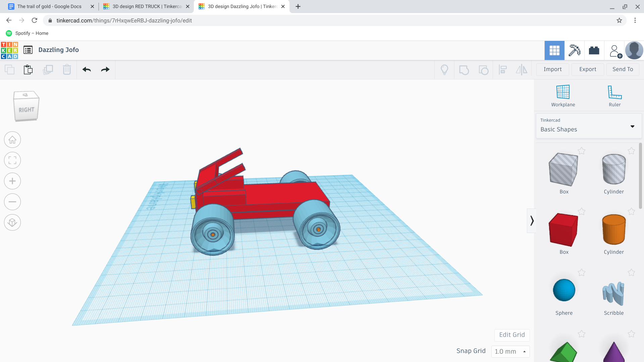Open the Basic Shapes dropdown
The image size is (644, 362).
point(589,126)
